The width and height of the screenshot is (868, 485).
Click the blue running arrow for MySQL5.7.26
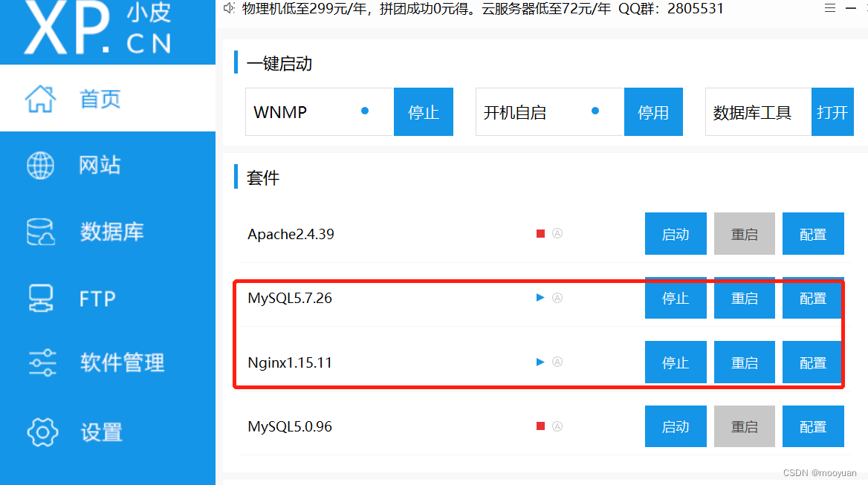(x=540, y=298)
